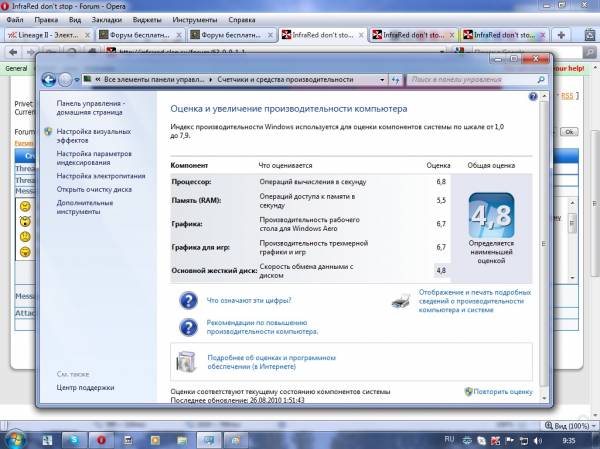The height and width of the screenshot is (449, 600).
Task: Open Opera's closed tabs trash icon
Action: coord(590,35)
